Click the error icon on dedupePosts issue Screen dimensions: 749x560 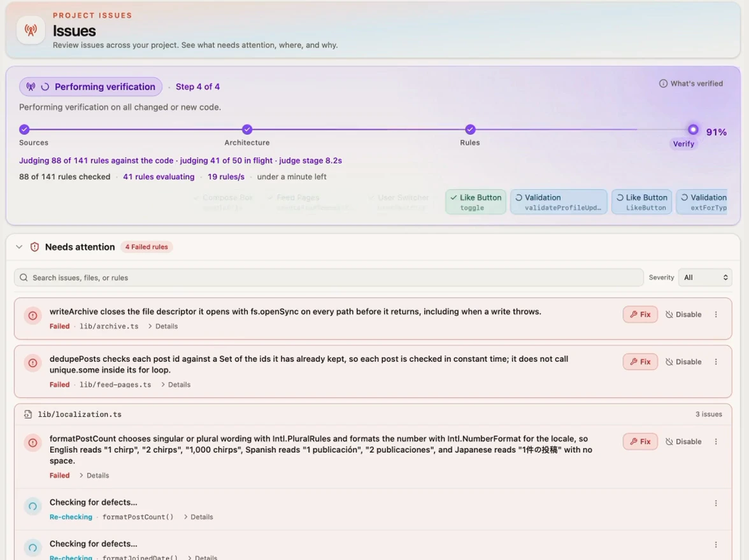(x=32, y=363)
